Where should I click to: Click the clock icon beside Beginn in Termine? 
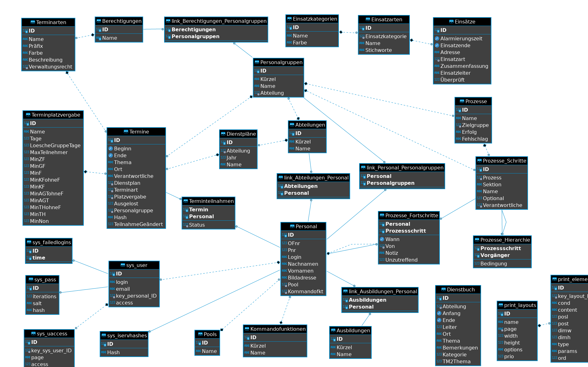[111, 148]
